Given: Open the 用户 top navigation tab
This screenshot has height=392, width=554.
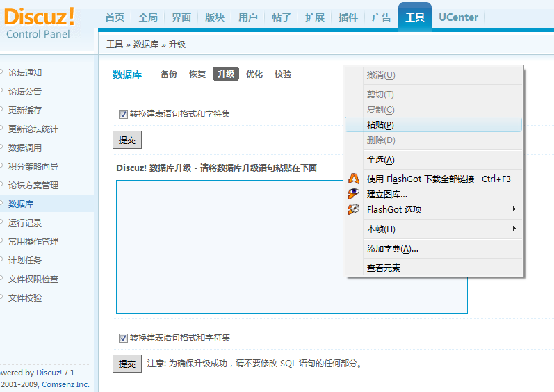Looking at the screenshot, I should pyautogui.click(x=248, y=17).
